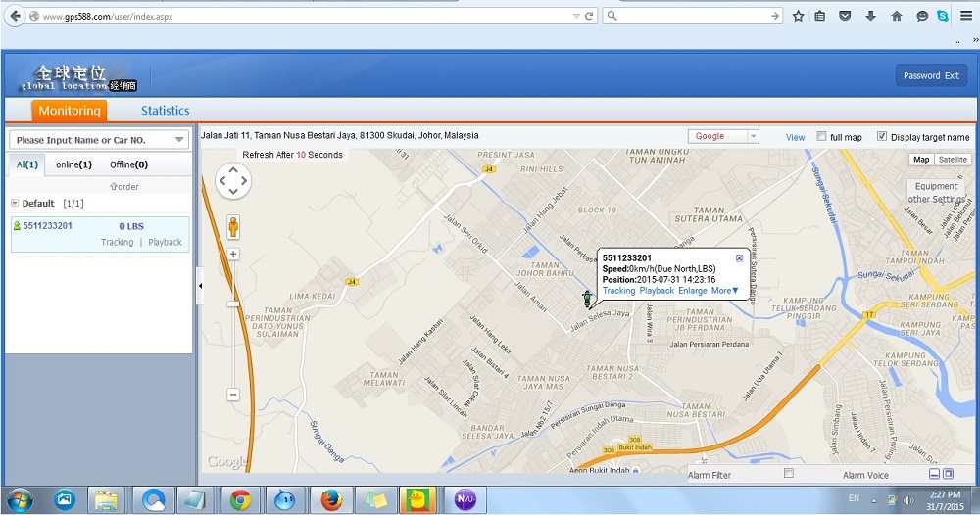Click the browser search box
The width and height of the screenshot is (980, 515).
pyautogui.click(x=693, y=17)
